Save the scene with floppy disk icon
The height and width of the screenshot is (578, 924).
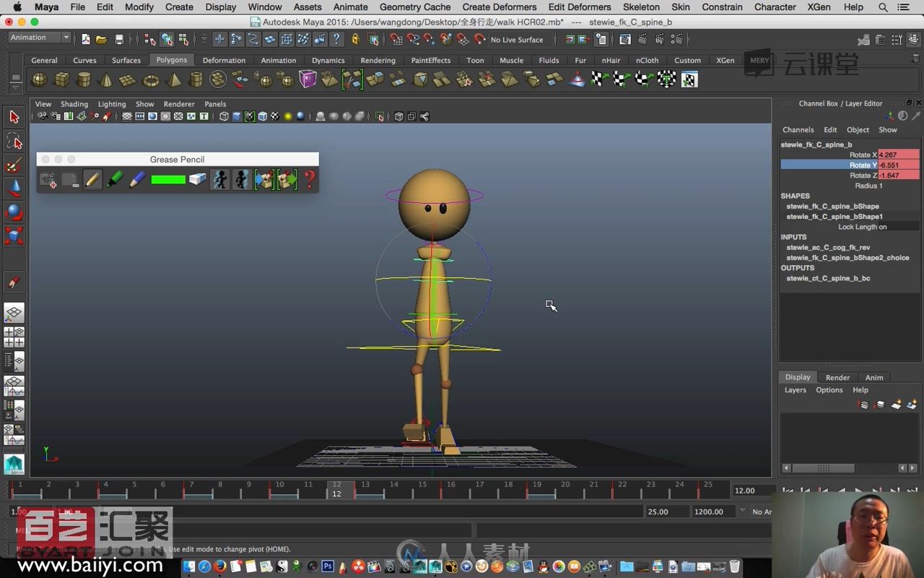tap(119, 40)
